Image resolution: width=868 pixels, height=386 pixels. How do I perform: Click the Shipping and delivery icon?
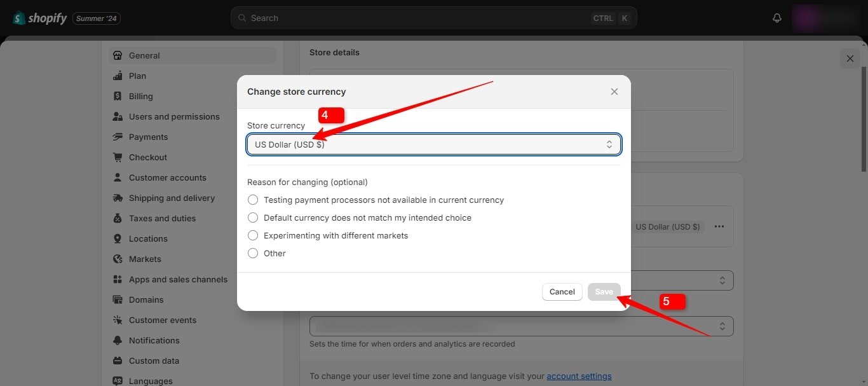coord(118,198)
